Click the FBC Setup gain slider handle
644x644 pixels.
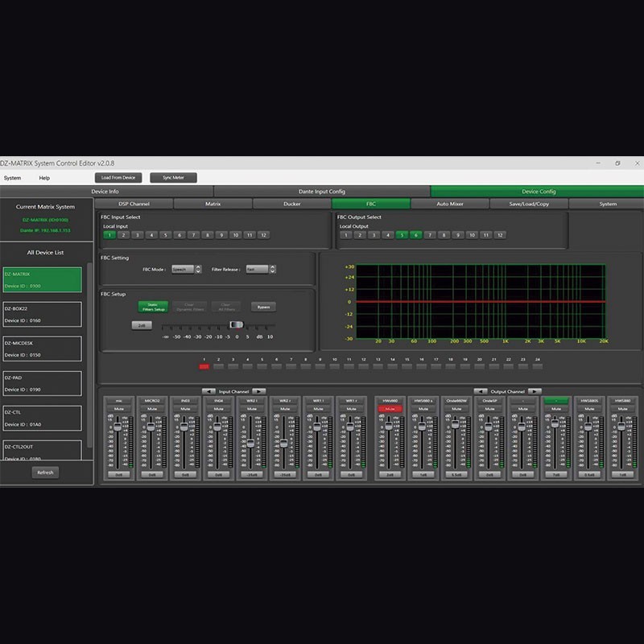[x=236, y=324]
